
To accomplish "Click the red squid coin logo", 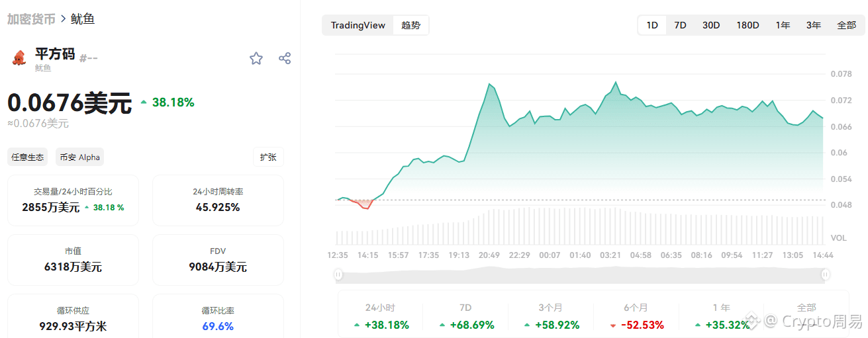I will click(x=19, y=58).
